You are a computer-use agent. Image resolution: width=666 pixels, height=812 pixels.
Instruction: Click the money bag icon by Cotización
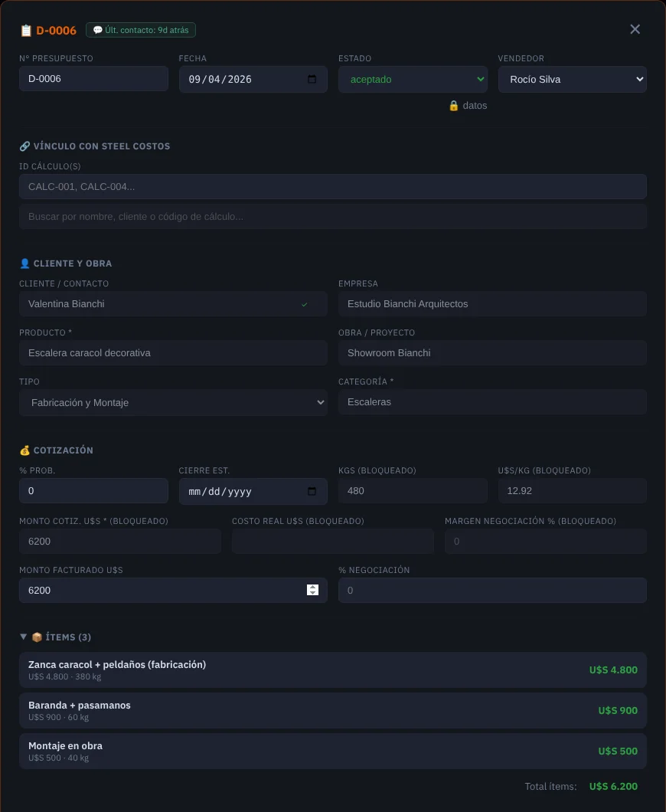point(24,450)
